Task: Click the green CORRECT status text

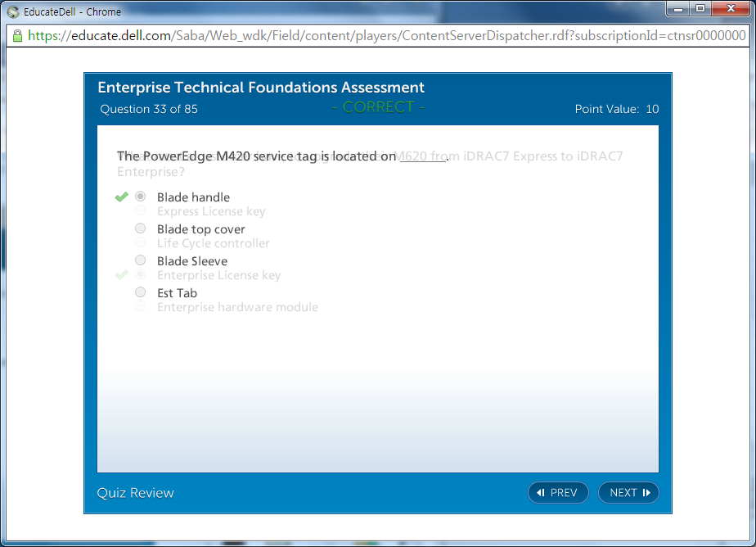Action: 378,108
